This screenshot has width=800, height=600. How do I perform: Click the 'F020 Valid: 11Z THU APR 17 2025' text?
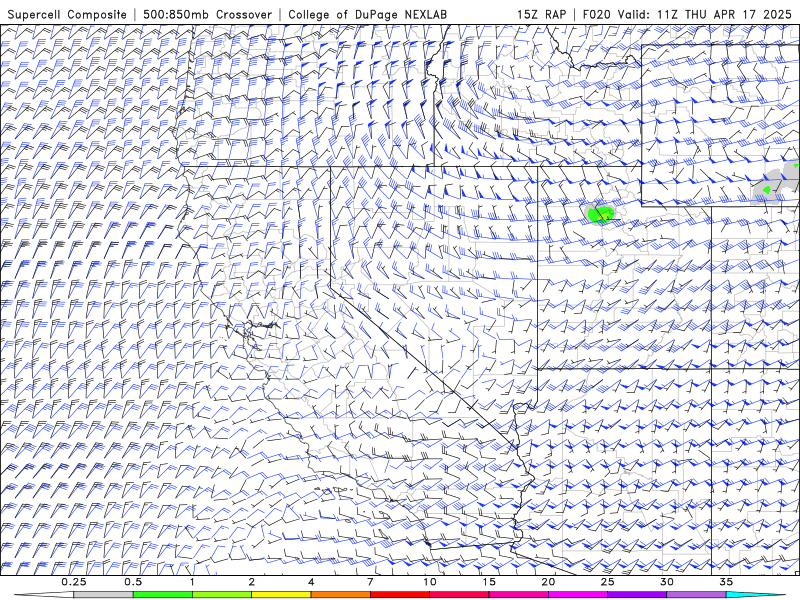point(687,15)
